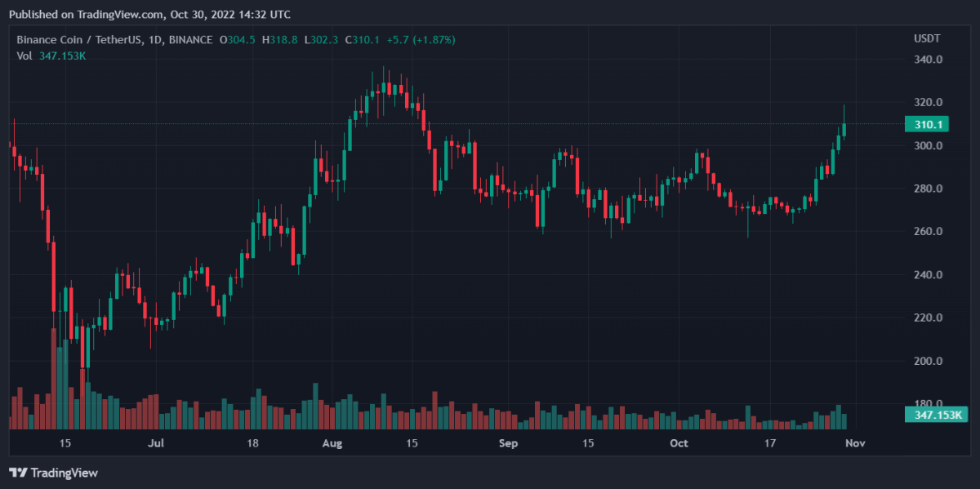Click the low value L302.3
The width and height of the screenshot is (980, 489).
coord(322,39)
